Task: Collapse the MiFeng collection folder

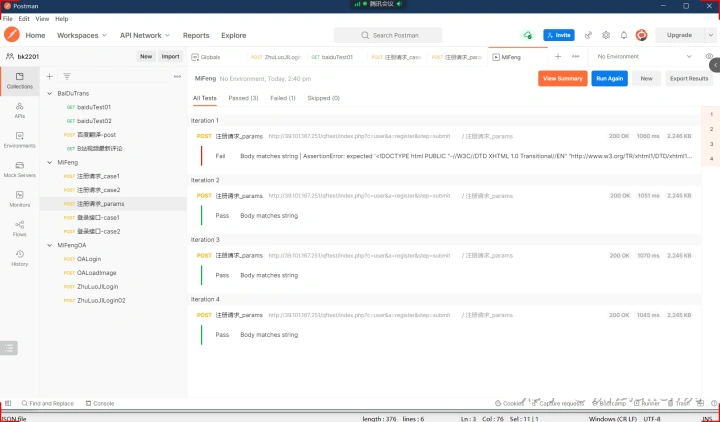Action: pos(50,162)
